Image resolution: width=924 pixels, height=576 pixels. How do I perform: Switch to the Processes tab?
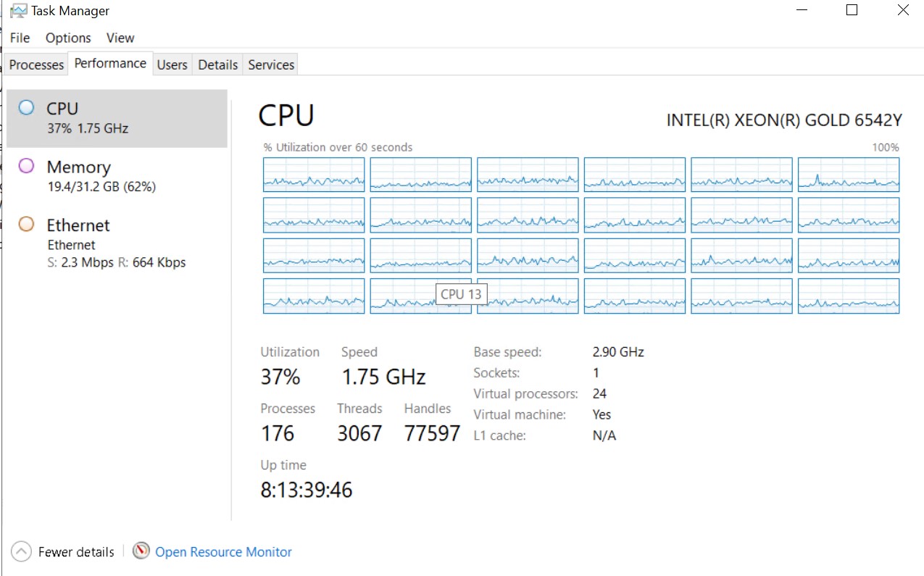click(36, 64)
